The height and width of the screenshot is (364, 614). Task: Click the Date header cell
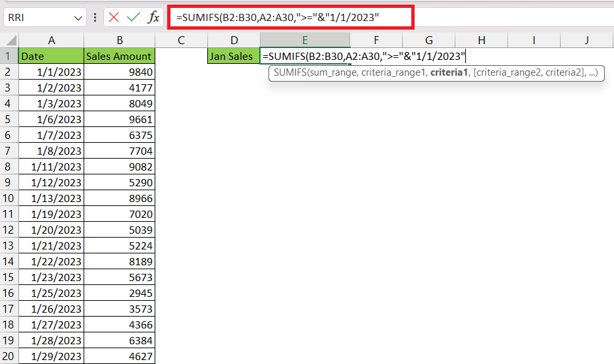click(51, 56)
